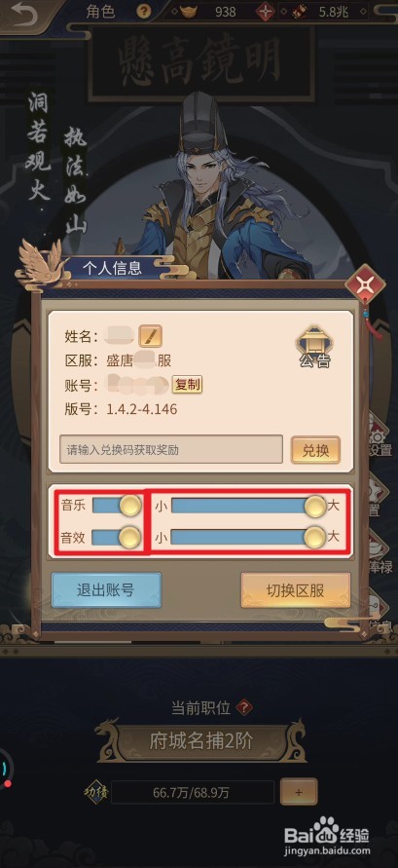
Task: Click the sound effects volume slider track
Action: (x=248, y=537)
